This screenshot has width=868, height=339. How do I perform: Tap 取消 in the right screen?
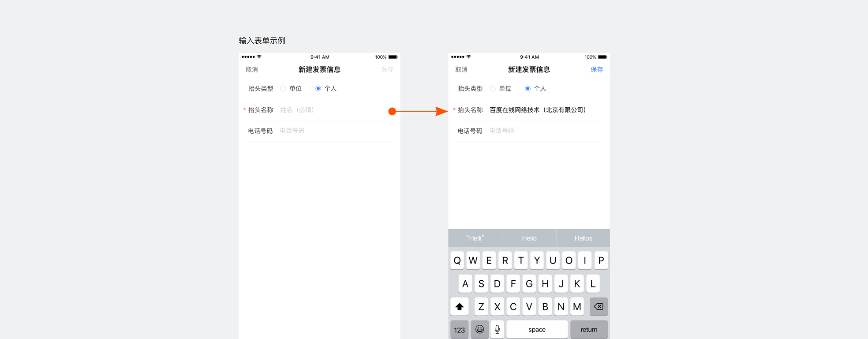tap(461, 70)
